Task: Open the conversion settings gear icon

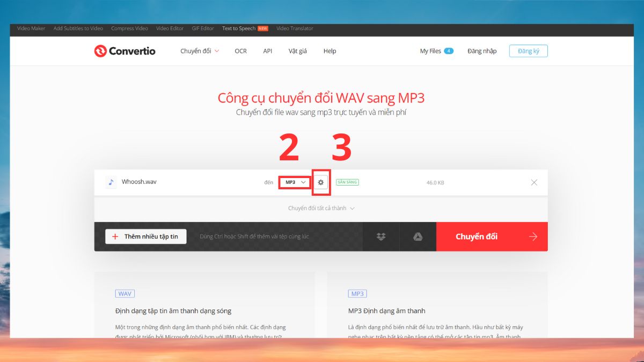Action: click(x=321, y=182)
